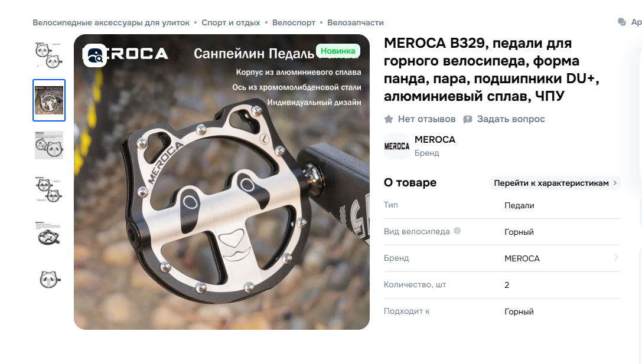Viewport: 642px width, 364px height.
Task: Select the third thumbnail with gray background
Action: pos(49,145)
